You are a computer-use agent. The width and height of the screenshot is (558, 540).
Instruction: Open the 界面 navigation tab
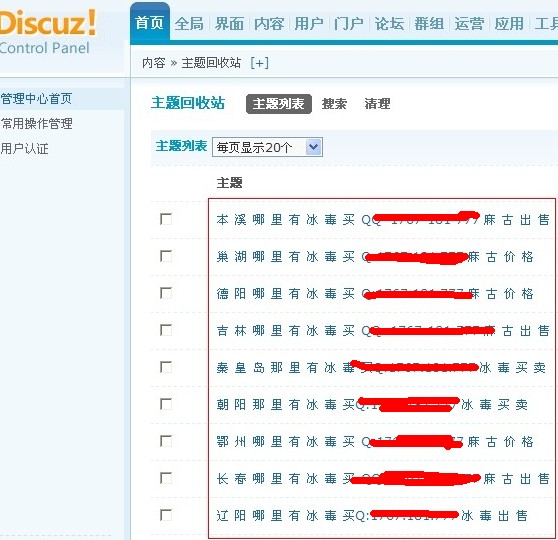[x=229, y=24]
